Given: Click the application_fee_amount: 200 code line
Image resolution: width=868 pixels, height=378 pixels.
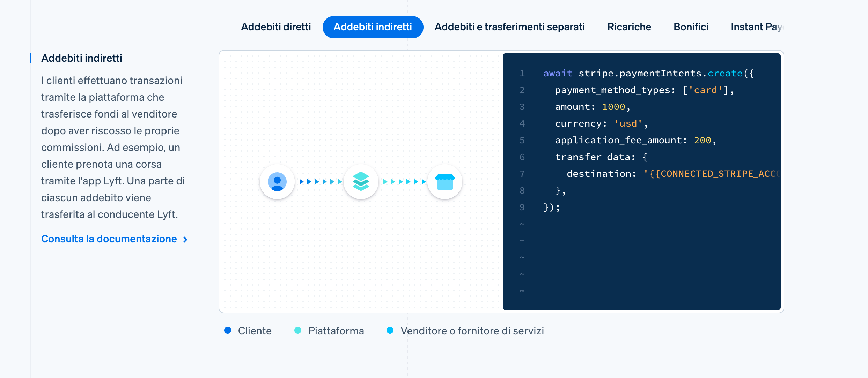Looking at the screenshot, I should 635,140.
